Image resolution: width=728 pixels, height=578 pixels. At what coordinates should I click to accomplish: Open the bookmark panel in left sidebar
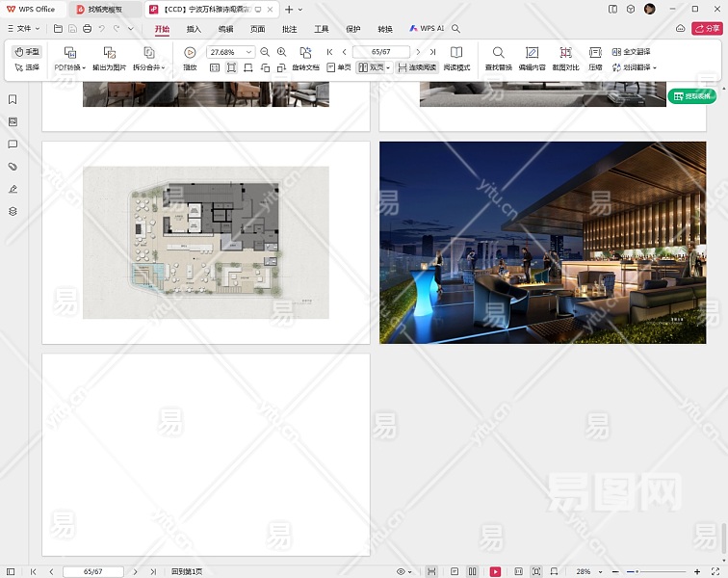click(x=13, y=99)
